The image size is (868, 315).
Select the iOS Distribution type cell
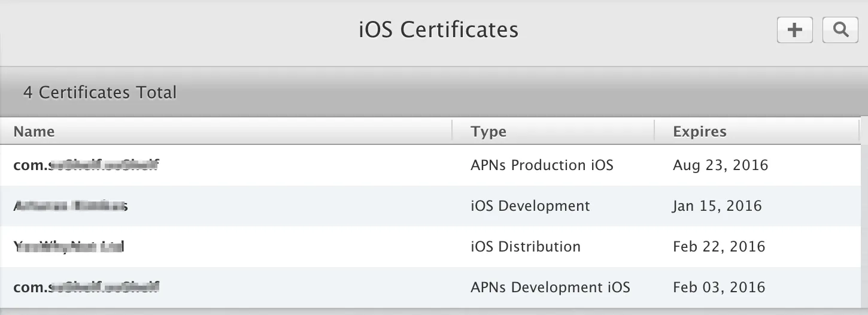pyautogui.click(x=525, y=247)
